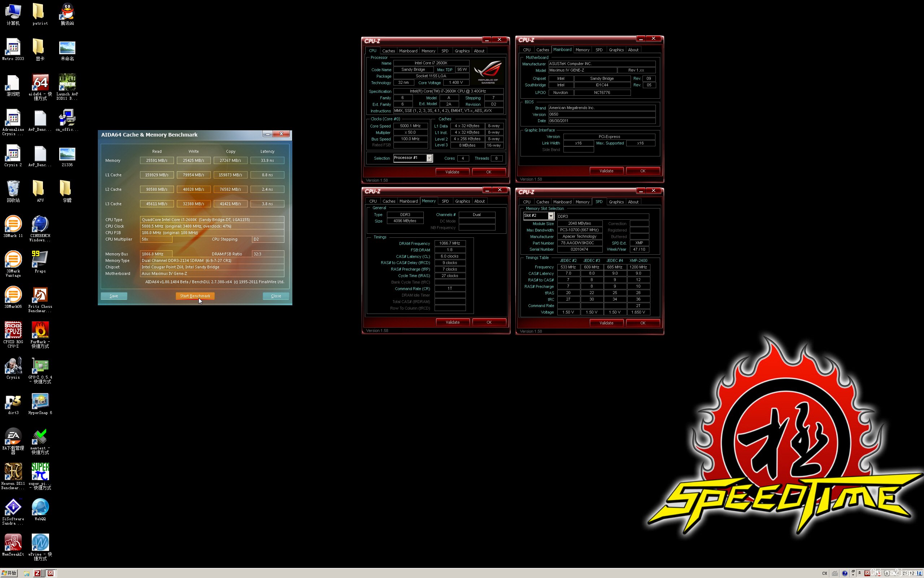Open the patriot folder

[x=40, y=14]
